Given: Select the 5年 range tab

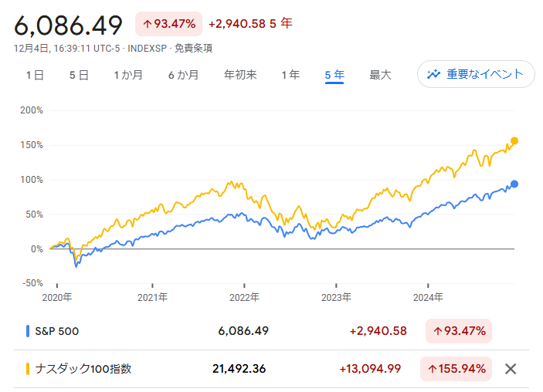Looking at the screenshot, I should click(x=334, y=75).
